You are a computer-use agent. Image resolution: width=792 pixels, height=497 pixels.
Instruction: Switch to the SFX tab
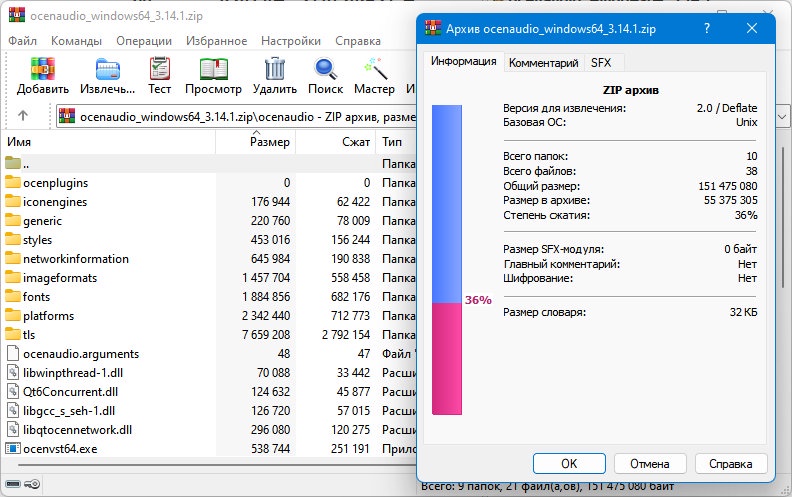[601, 63]
